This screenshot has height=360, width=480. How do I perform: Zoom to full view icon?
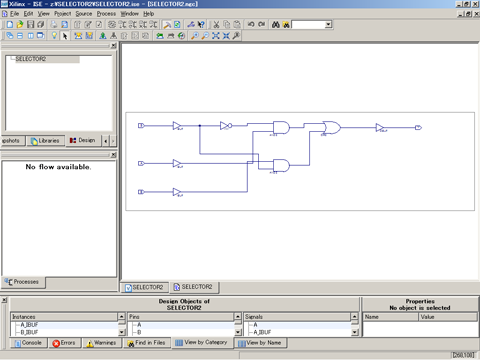[x=216, y=36]
